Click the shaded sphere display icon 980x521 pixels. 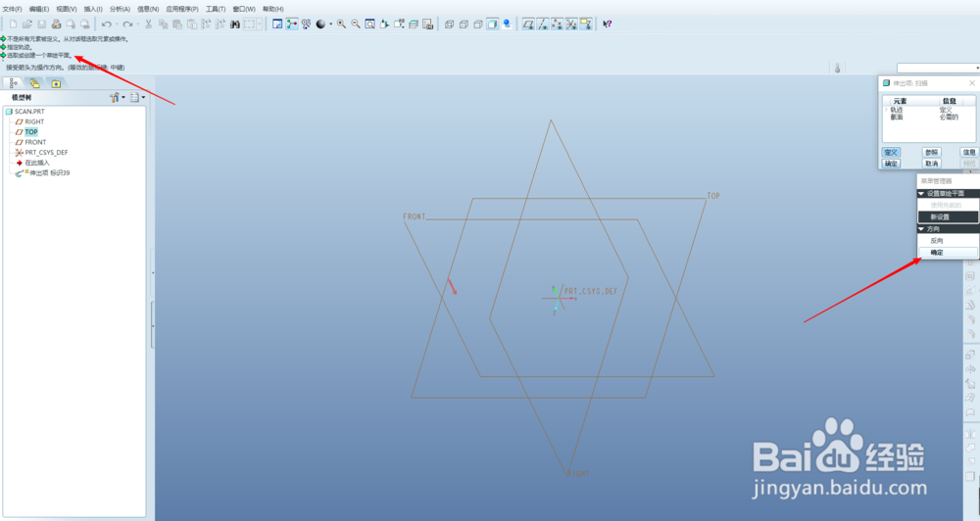click(x=320, y=24)
